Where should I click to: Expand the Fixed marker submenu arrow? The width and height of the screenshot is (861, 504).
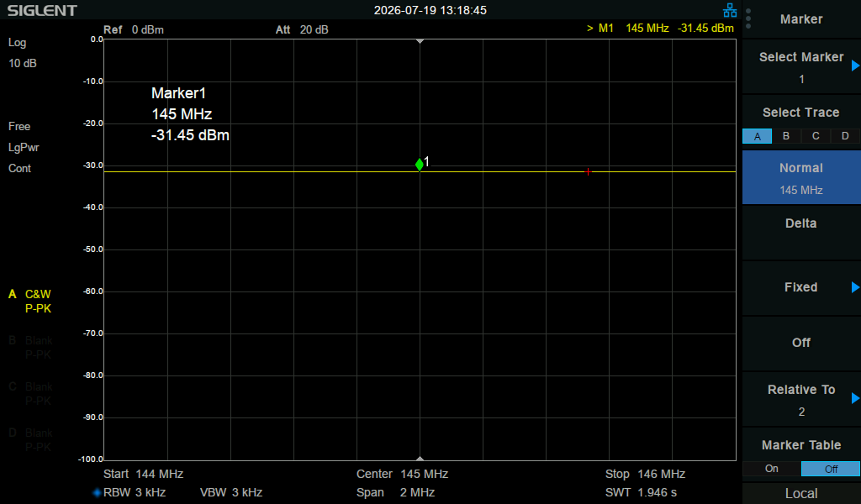[855, 287]
